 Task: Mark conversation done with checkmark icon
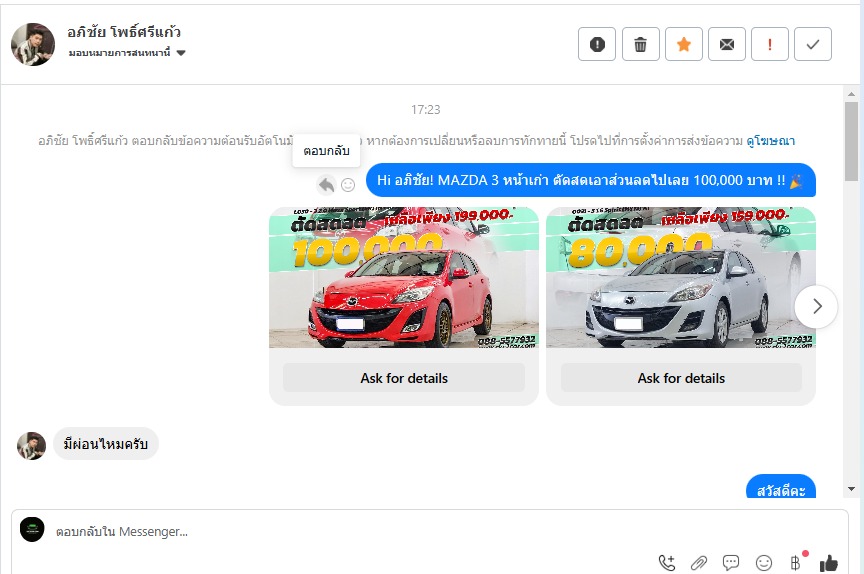click(813, 44)
